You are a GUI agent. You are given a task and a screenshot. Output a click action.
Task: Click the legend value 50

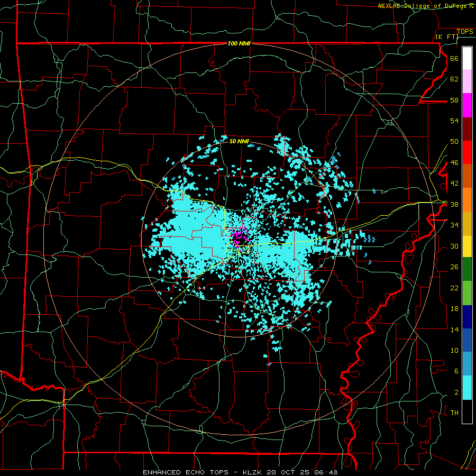(454, 141)
